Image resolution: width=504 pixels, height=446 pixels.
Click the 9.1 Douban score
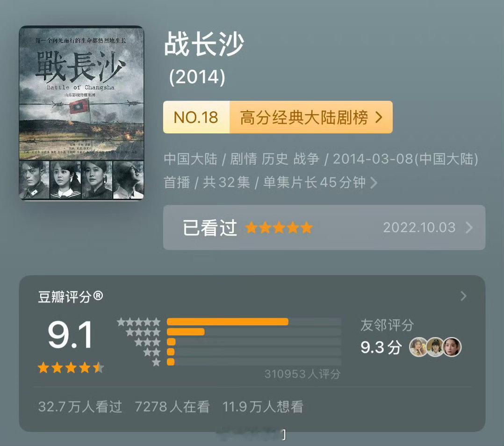[71, 335]
